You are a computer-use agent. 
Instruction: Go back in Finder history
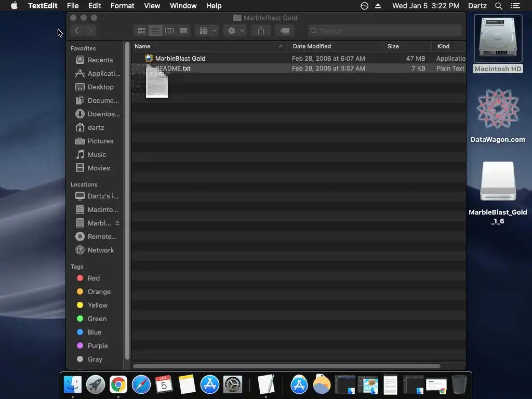tap(77, 31)
